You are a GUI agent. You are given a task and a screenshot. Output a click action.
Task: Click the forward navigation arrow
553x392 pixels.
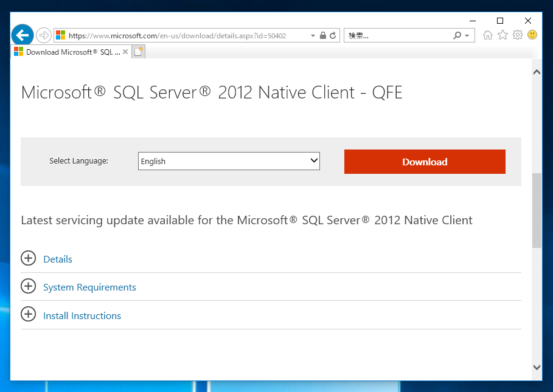44,35
